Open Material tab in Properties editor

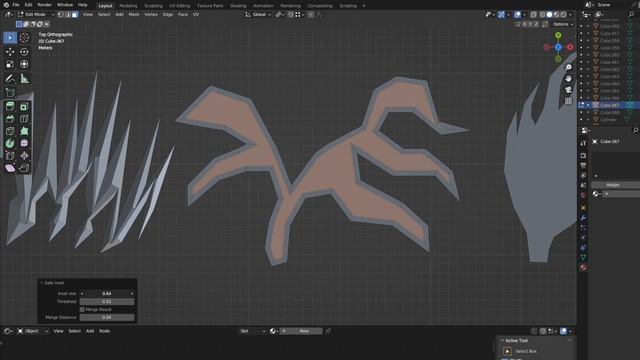tap(583, 267)
